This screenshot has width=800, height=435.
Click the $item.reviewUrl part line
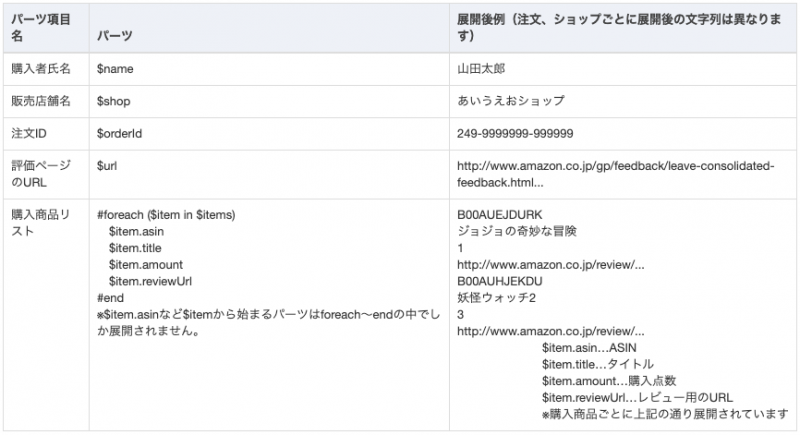[x=150, y=282]
